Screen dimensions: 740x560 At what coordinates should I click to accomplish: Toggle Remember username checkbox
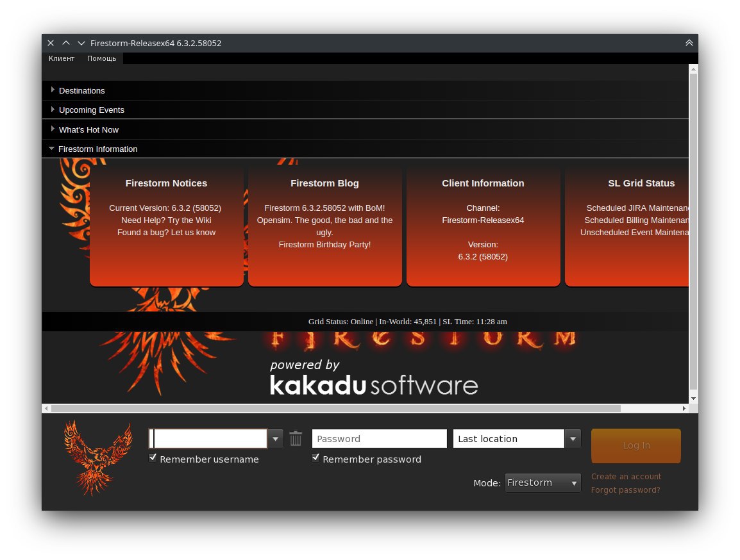pos(153,457)
